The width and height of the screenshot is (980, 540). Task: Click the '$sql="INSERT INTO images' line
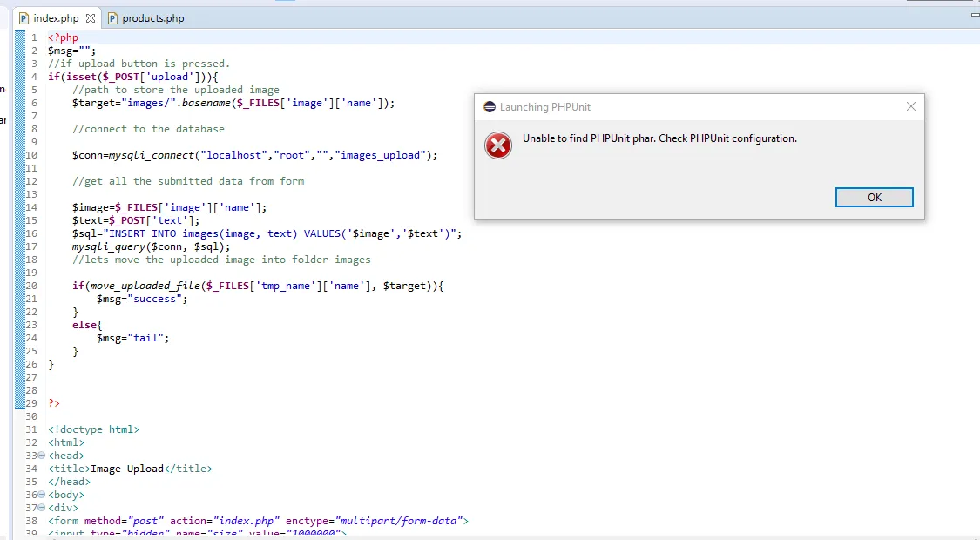tap(267, 233)
